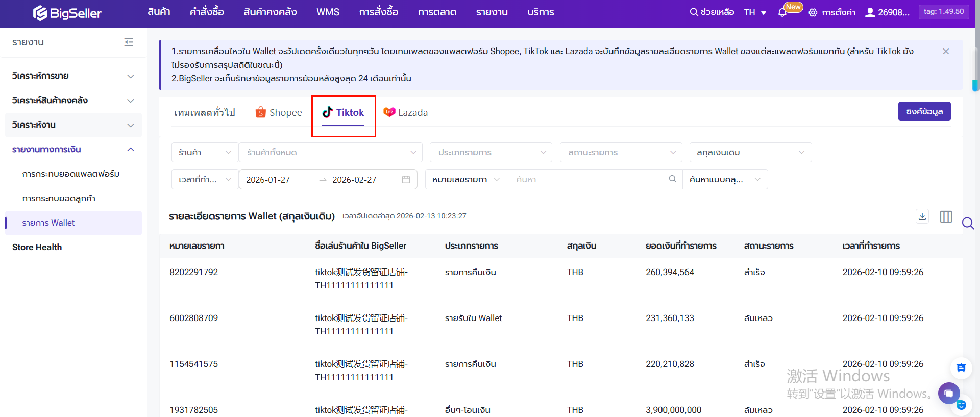Click the BigSeller logo
The height and width of the screenshot is (417, 980).
67,13
